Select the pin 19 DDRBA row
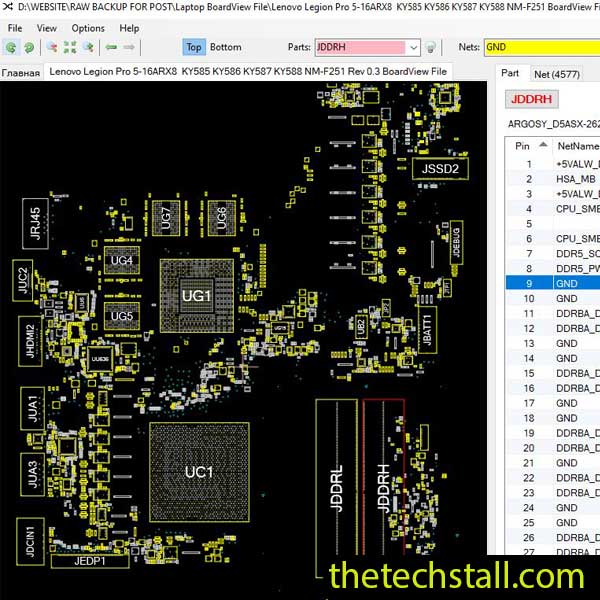The image size is (600, 600). pos(553,433)
